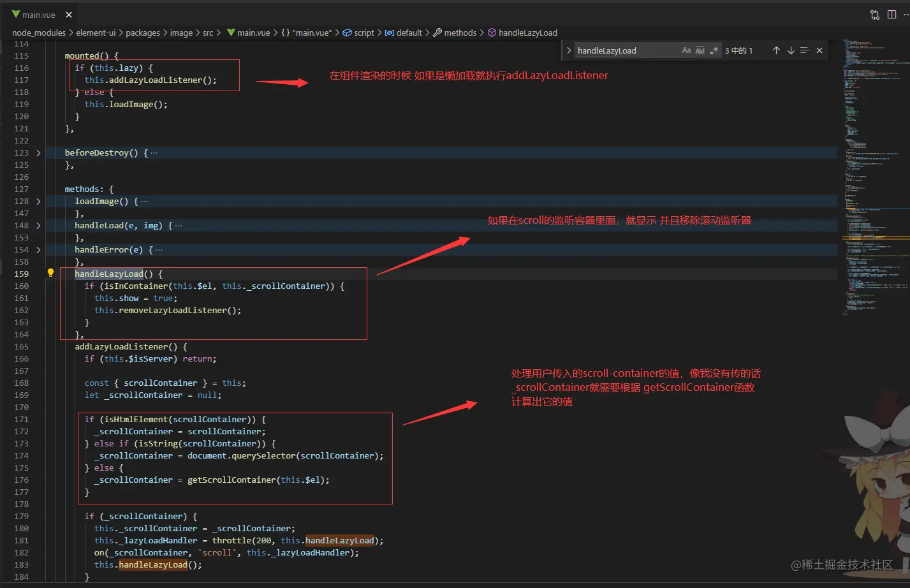This screenshot has width=910, height=588.
Task: Click 'isHtmlElement(scrollContainer)' condition on line 171
Action: [x=180, y=420]
